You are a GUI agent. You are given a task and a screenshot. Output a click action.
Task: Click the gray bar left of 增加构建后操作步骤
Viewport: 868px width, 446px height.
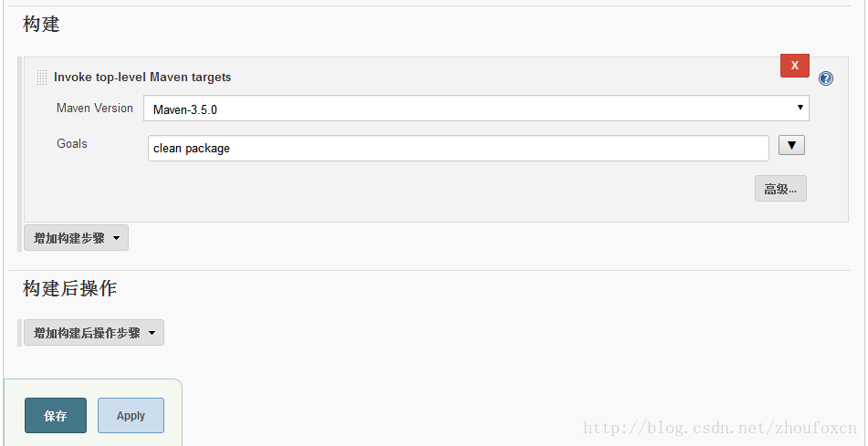[x=19, y=332]
